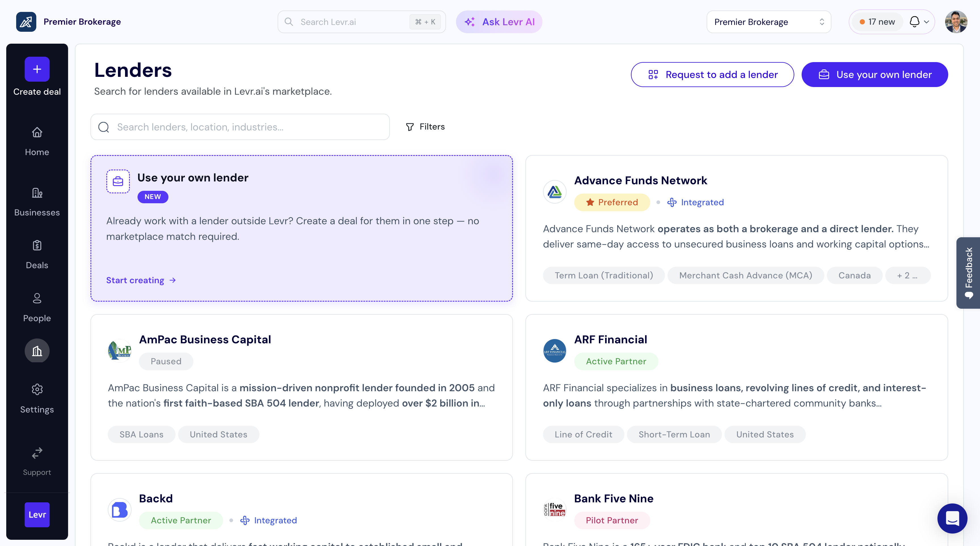The image size is (980, 546).
Task: Open the user profile avatar
Action: [x=956, y=22]
